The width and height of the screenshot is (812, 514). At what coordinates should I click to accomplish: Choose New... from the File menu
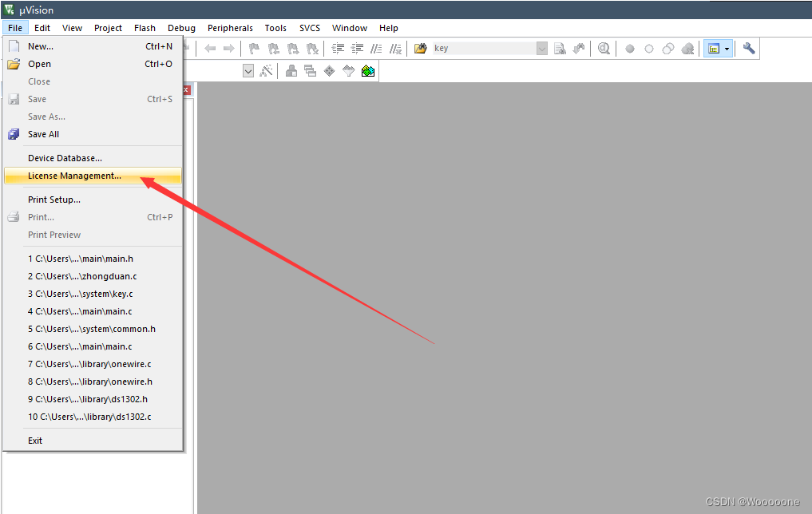[93, 46]
